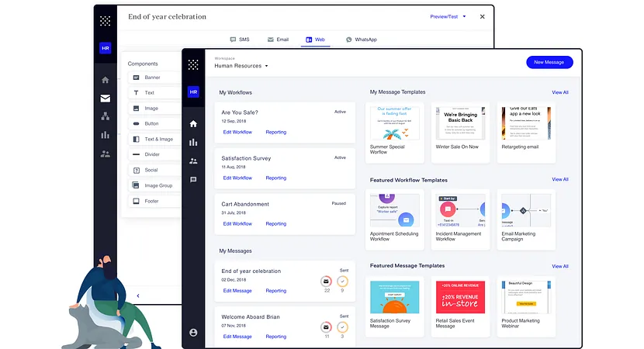Select the Footer component
The image size is (644, 349).
154,201
